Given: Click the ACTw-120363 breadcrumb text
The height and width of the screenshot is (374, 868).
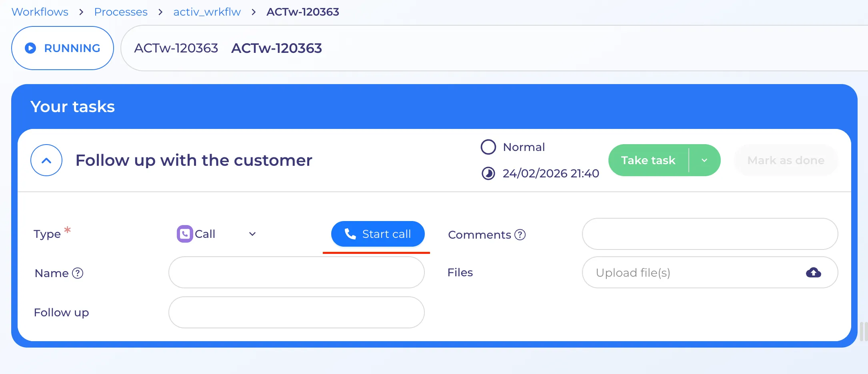Looking at the screenshot, I should coord(303,12).
